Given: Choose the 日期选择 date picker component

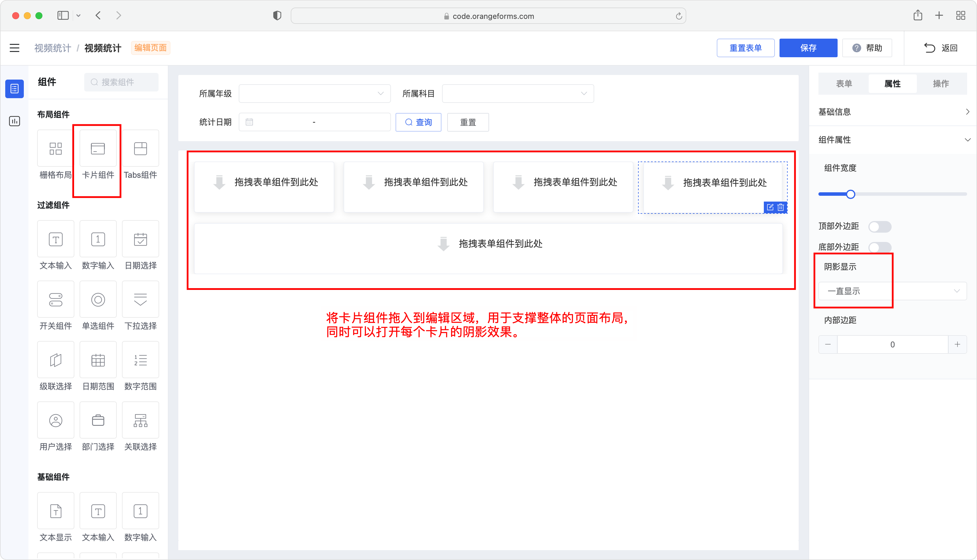Looking at the screenshot, I should pyautogui.click(x=140, y=239).
